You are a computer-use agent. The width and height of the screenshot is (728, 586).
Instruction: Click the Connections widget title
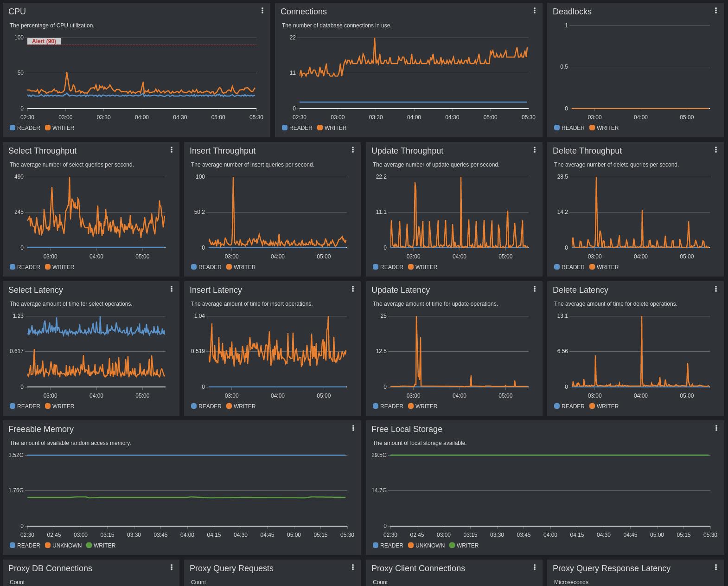click(304, 12)
